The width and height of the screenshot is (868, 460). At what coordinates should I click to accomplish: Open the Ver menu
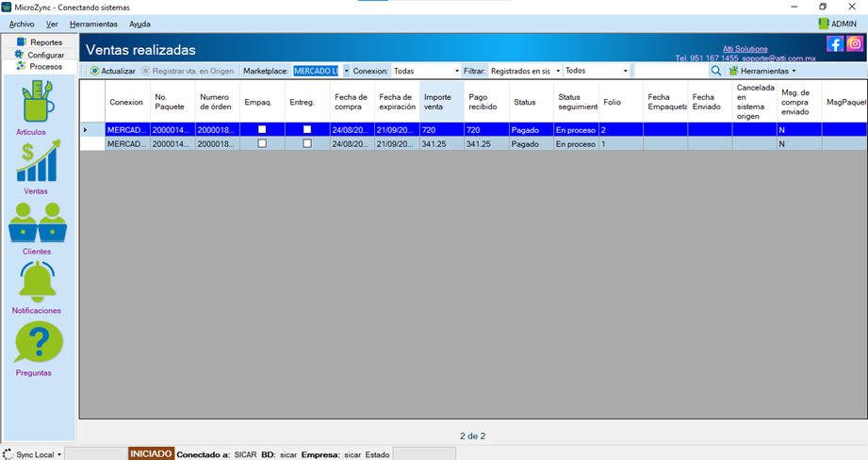click(52, 25)
